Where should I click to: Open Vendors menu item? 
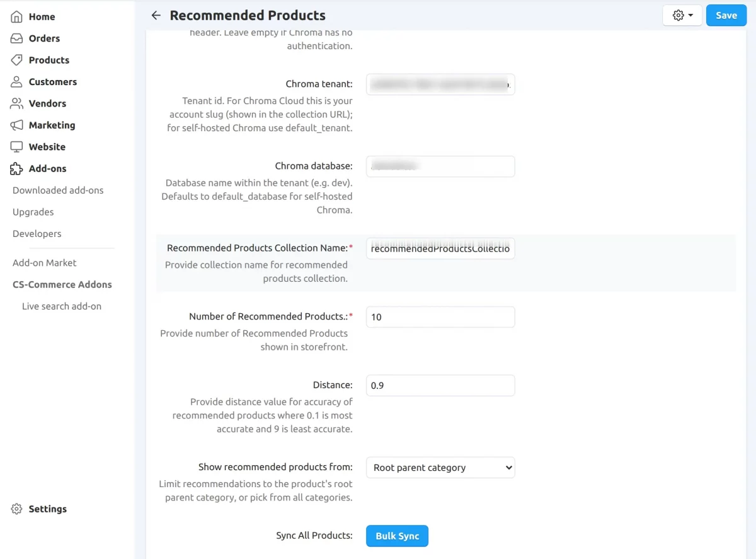click(x=47, y=103)
